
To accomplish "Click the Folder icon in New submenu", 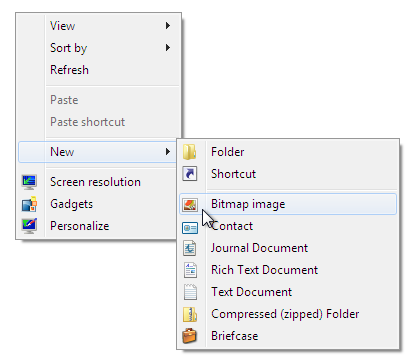I will (189, 152).
